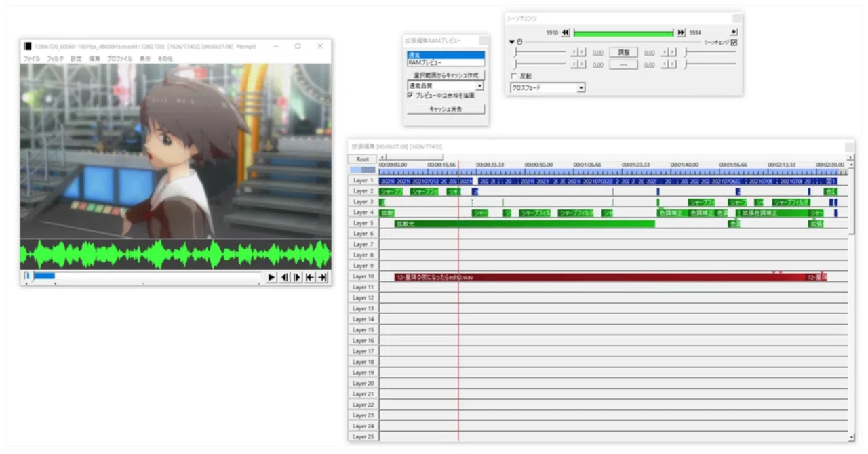This screenshot has height=454, width=868.
Task: Toggle visibility of Layer 10
Action: [x=363, y=276]
